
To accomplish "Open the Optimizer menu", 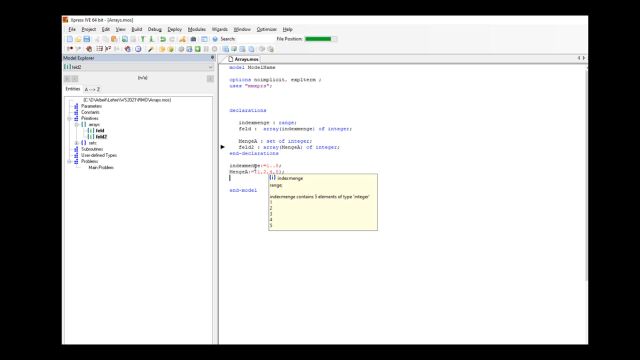I will coord(267,29).
